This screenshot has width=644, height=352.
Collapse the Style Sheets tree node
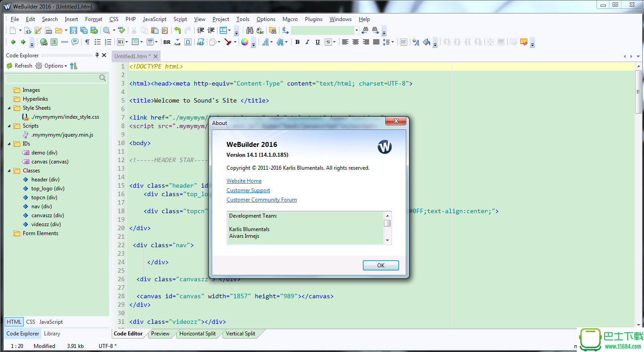[x=9, y=108]
